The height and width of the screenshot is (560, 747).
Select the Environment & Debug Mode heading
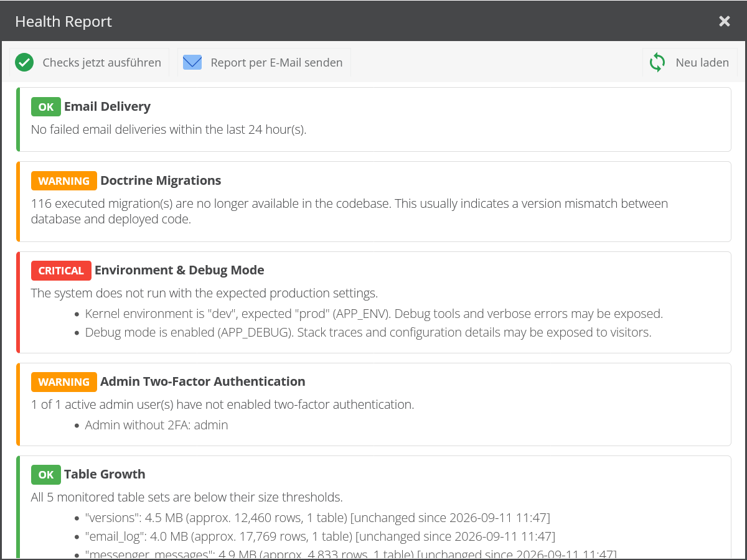(x=179, y=270)
